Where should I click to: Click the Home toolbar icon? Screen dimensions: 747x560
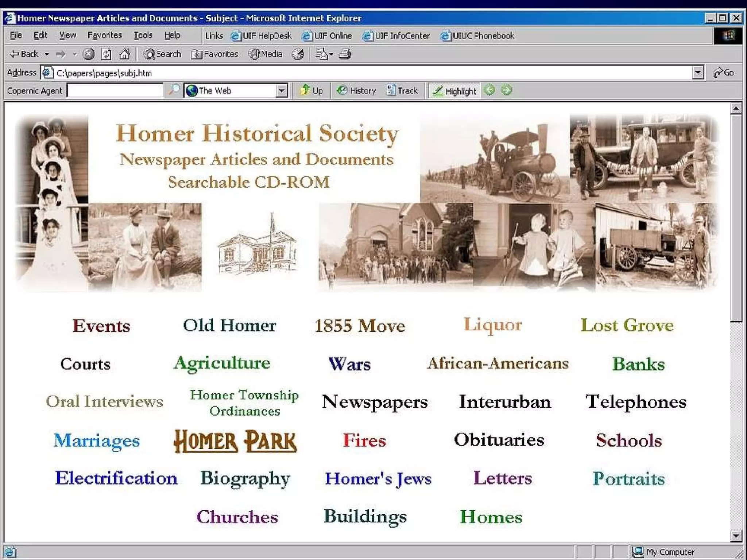pos(125,54)
